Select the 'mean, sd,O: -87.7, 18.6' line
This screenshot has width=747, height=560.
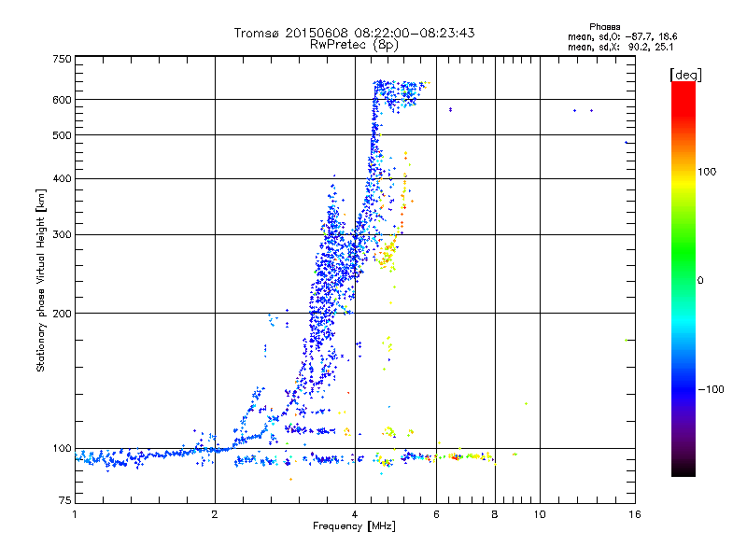click(x=622, y=36)
